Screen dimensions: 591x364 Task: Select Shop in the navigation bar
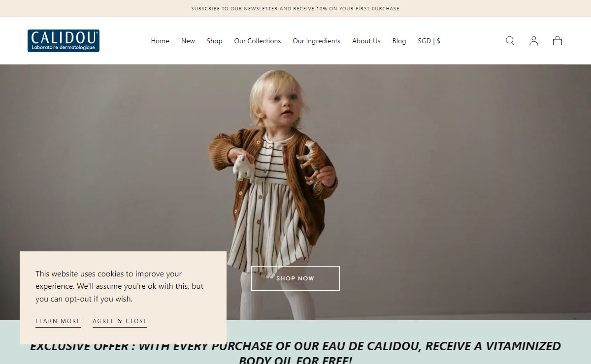[x=214, y=41]
